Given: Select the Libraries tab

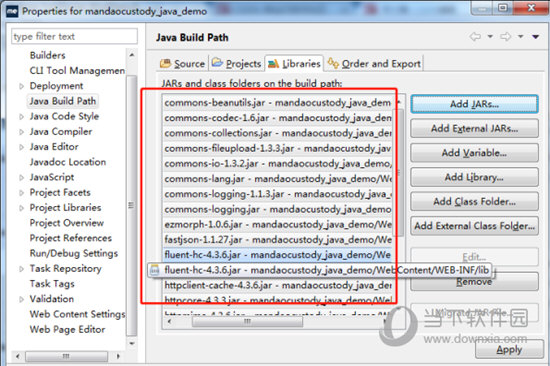Looking at the screenshot, I should click(x=294, y=64).
